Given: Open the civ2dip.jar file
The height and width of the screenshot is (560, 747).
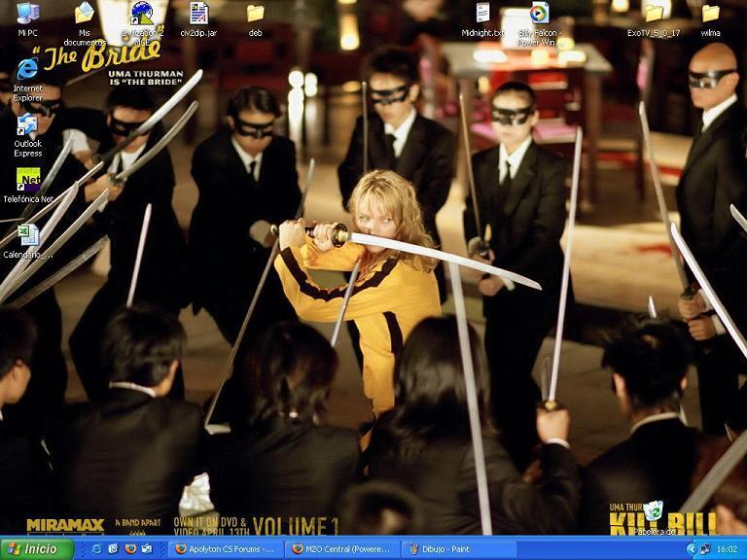Looking at the screenshot, I should pos(198,15).
